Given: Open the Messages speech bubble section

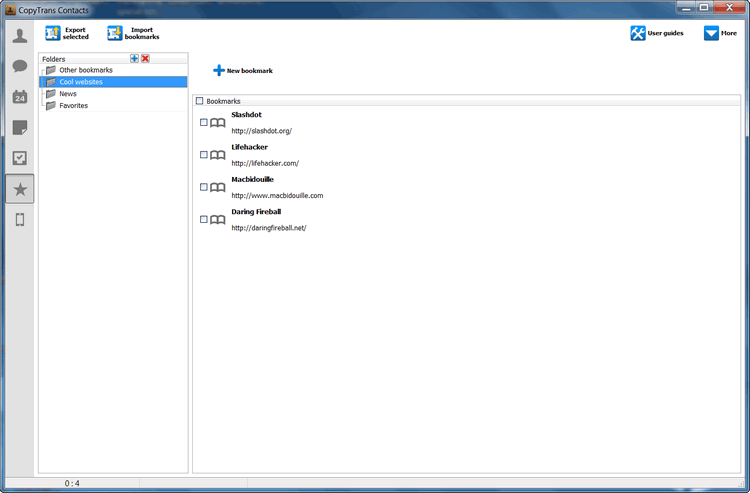Looking at the screenshot, I should point(20,66).
